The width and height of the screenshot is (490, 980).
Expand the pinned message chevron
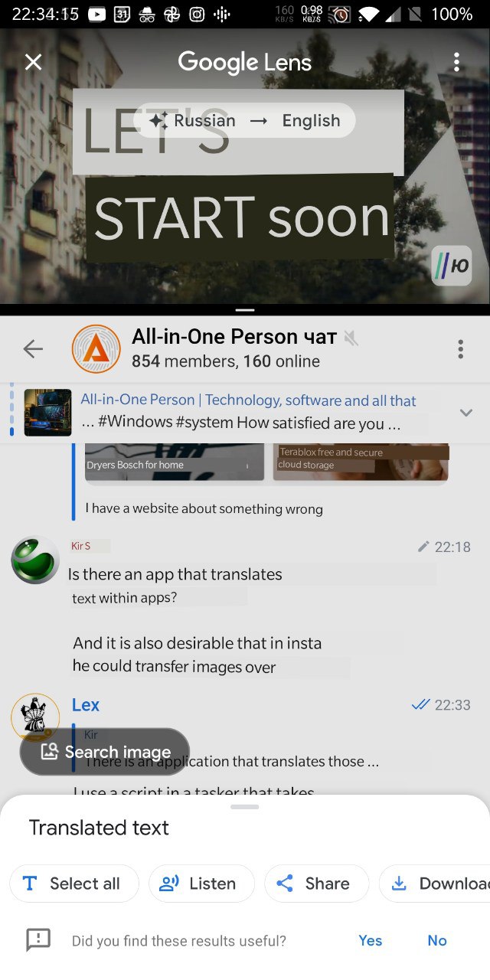click(x=465, y=413)
